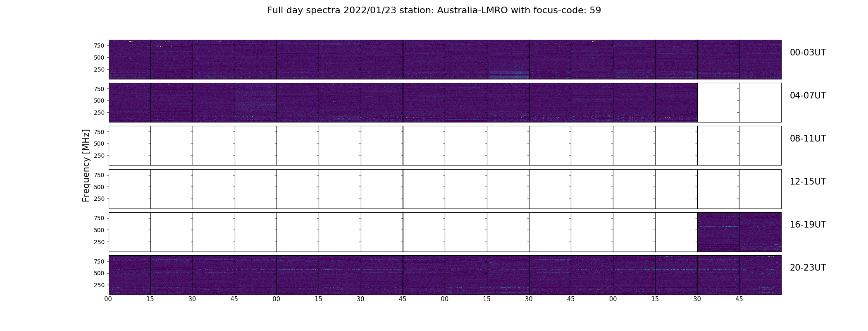Select the 16-19UT row label
This screenshot has width=868, height=331.
point(808,225)
